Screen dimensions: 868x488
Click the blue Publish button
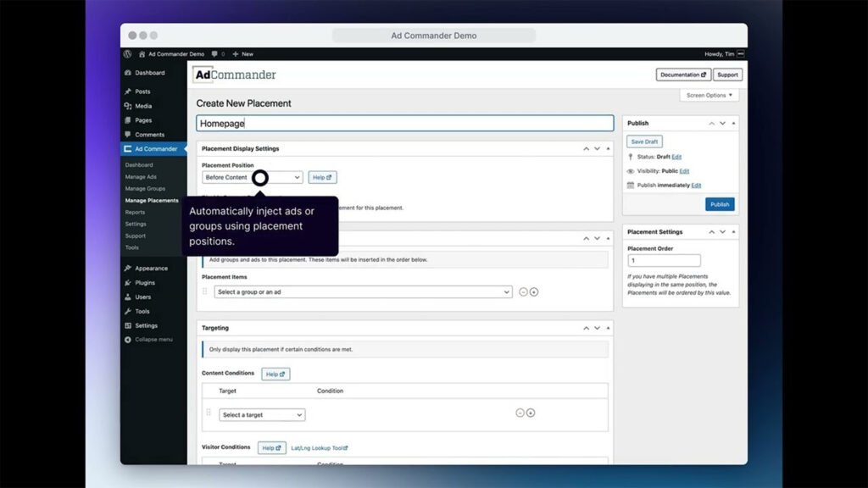pos(720,204)
